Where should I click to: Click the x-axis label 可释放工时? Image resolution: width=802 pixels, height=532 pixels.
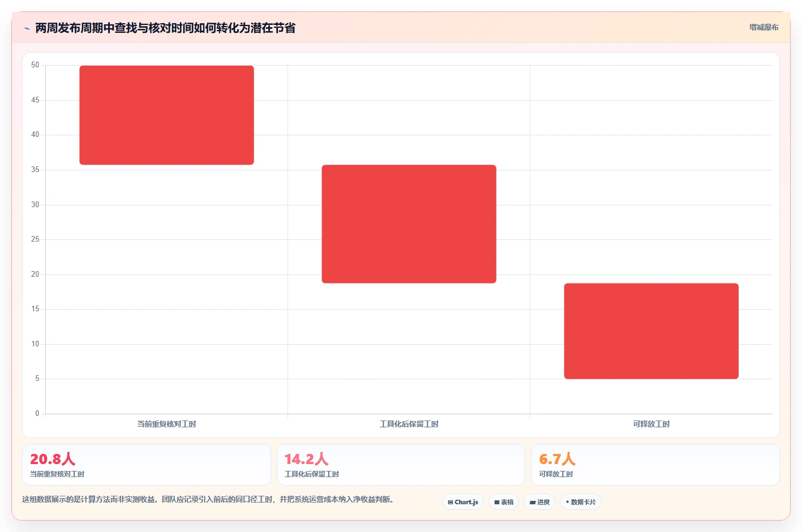pos(651,424)
